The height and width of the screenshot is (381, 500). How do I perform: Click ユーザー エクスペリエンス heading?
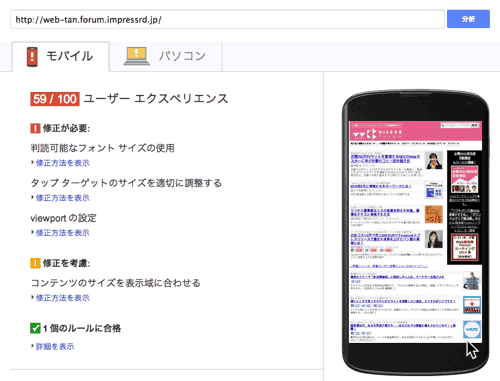[x=156, y=99]
